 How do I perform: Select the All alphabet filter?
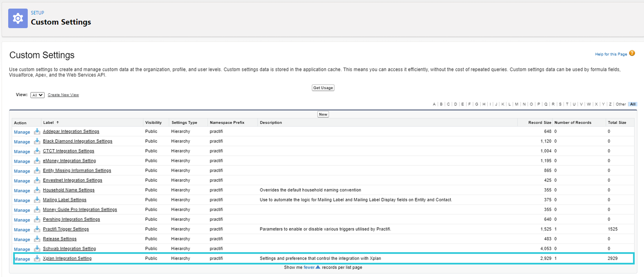click(633, 104)
